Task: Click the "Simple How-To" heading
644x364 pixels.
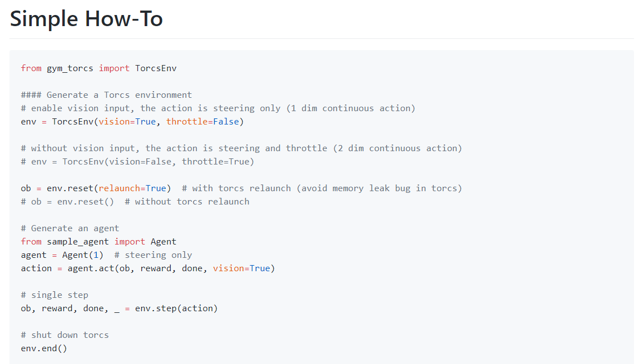Action: pyautogui.click(x=86, y=19)
